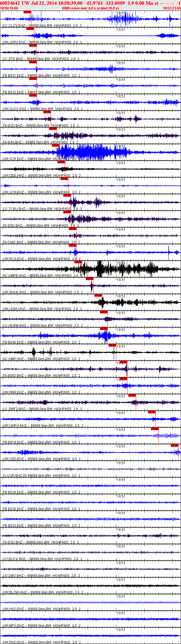The image size is (181, 644).
Task: Click the red pick flag on UW SHUK trace
Action: point(90,279)
